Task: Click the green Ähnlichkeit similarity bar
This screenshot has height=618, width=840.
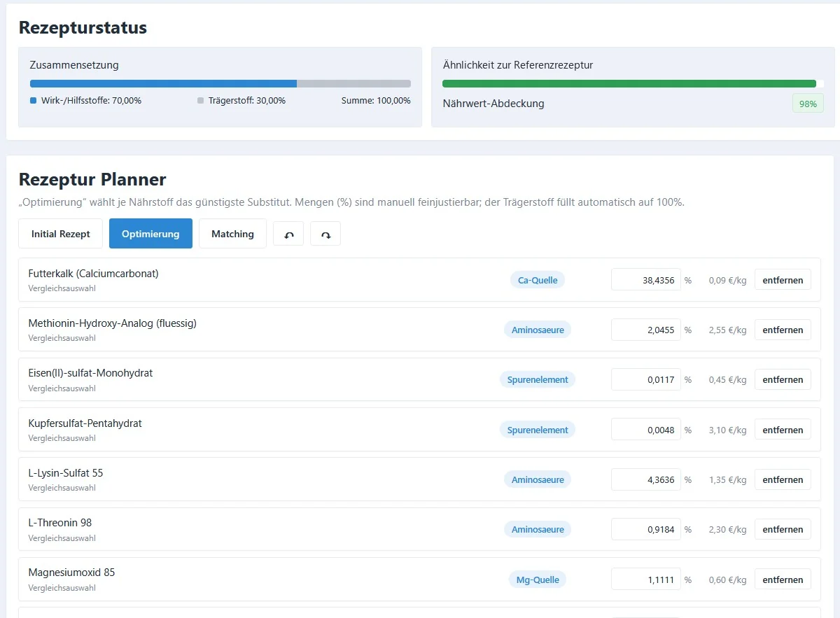Action: point(629,83)
